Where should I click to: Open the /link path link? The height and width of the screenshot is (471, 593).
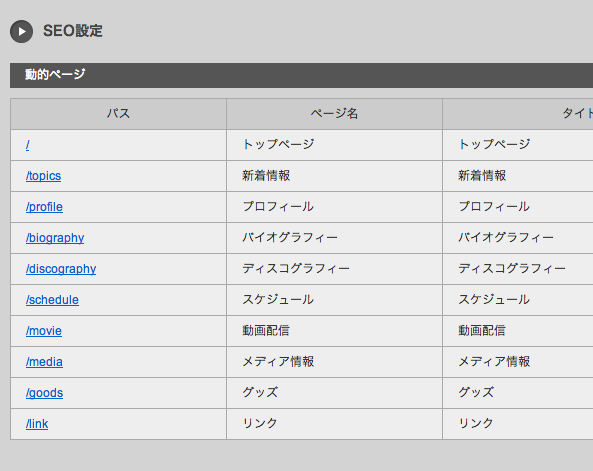point(37,424)
